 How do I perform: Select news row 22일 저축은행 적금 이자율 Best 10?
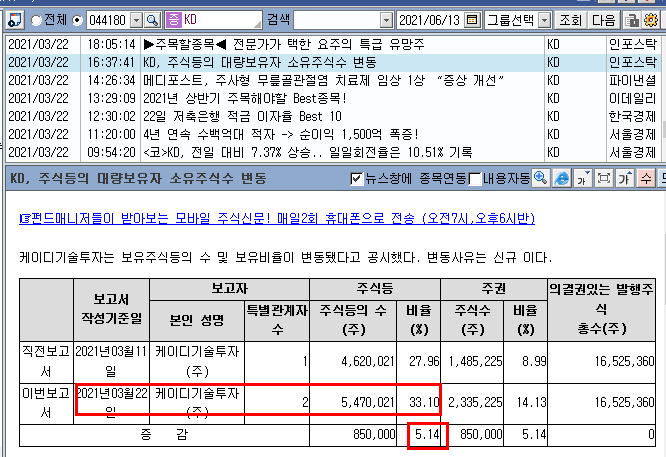click(333, 116)
